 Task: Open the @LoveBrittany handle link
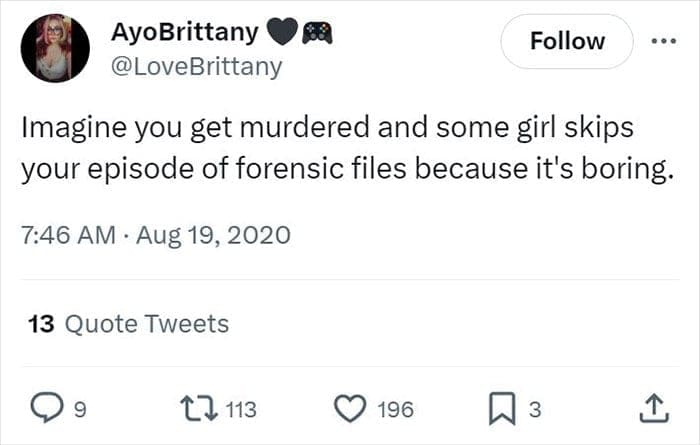[x=197, y=67]
